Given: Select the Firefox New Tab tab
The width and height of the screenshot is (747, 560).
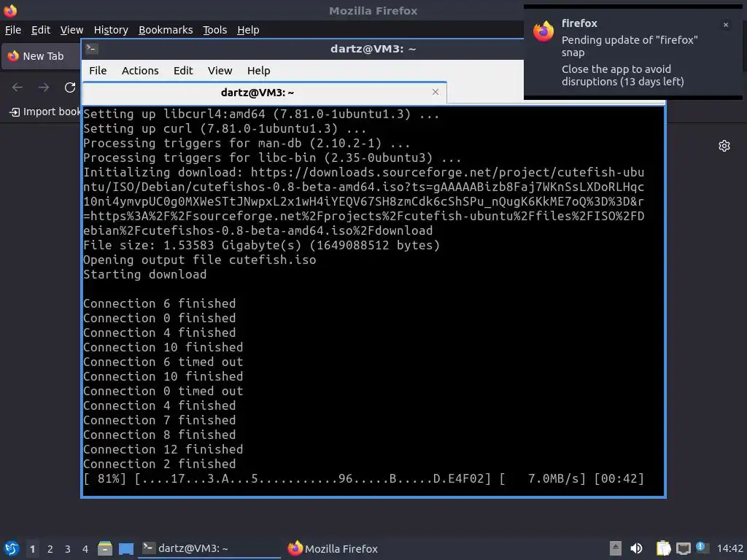Looking at the screenshot, I should click(42, 56).
